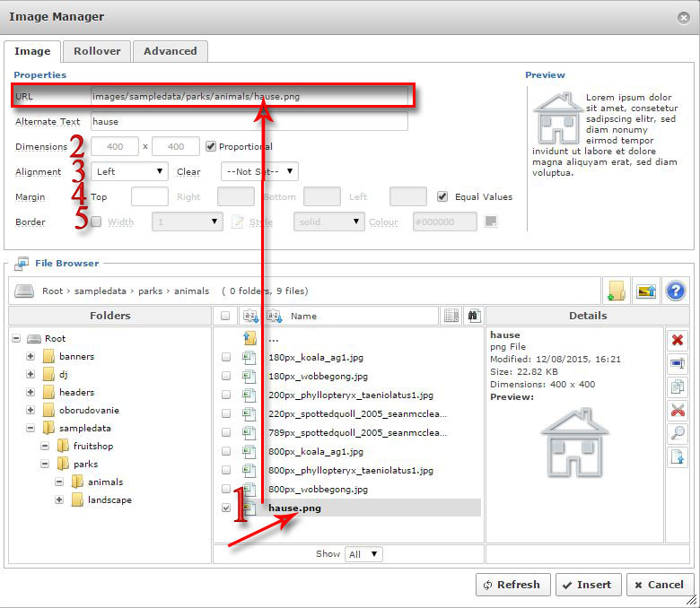Click the Alternate Text input field
The height and width of the screenshot is (608, 700).
coord(249,121)
